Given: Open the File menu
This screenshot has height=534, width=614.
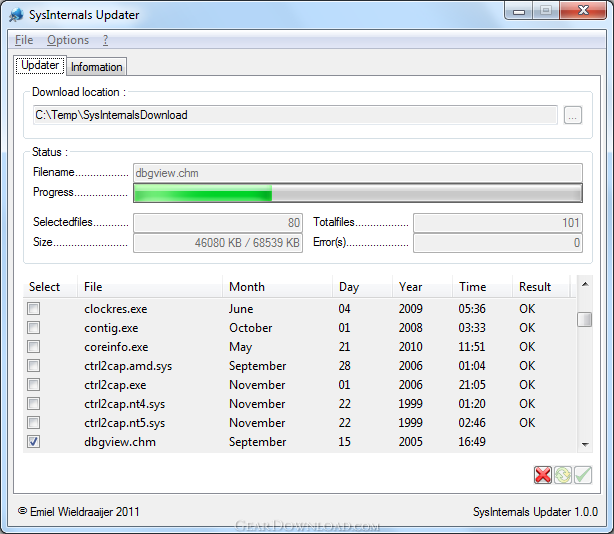Looking at the screenshot, I should pyautogui.click(x=24, y=40).
